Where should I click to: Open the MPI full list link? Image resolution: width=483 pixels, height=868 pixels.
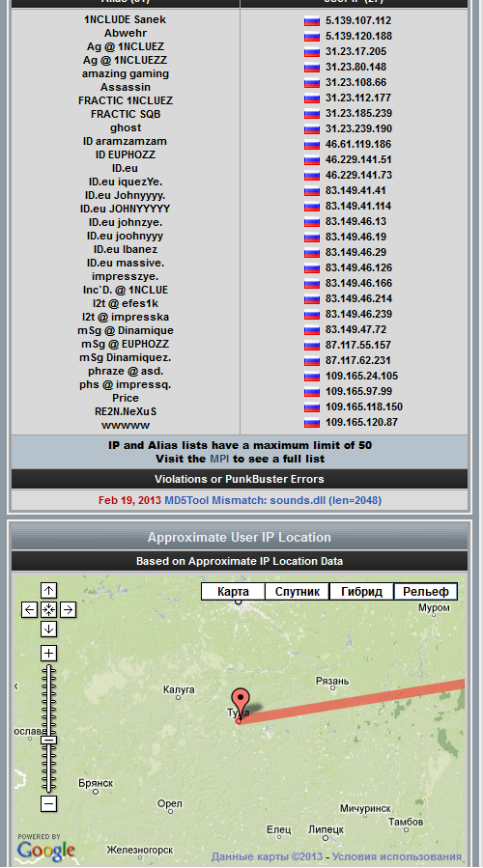pyautogui.click(x=218, y=459)
